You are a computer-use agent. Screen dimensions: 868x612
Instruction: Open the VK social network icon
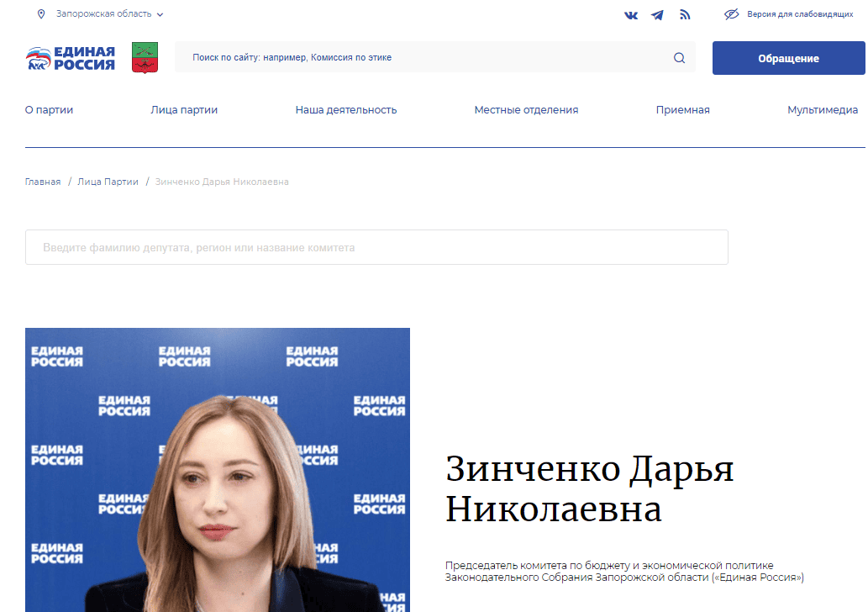(x=631, y=14)
